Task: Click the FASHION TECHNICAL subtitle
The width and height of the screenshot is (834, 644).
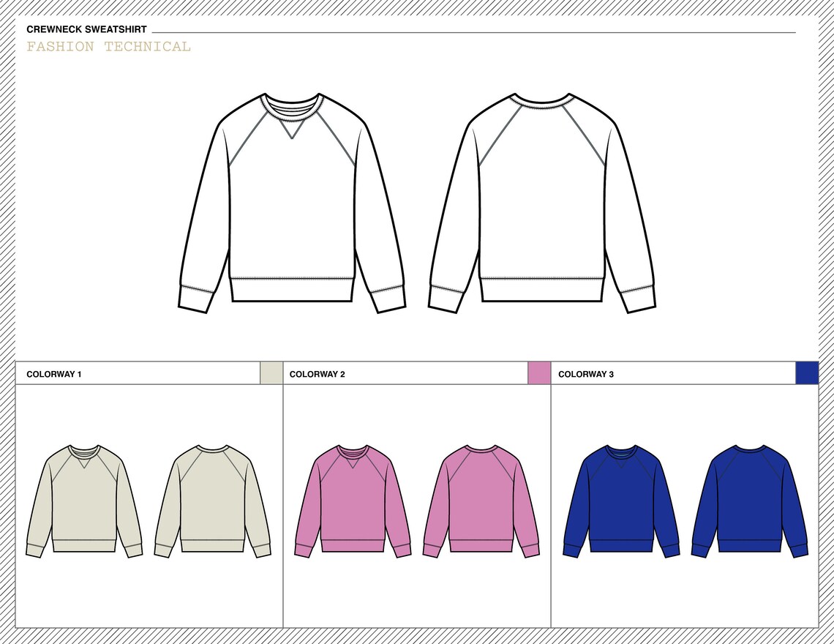Action: pyautogui.click(x=108, y=47)
